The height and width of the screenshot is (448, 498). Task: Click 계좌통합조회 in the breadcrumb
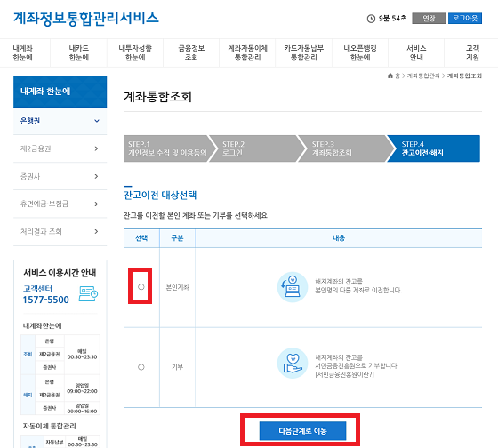pyautogui.click(x=464, y=76)
